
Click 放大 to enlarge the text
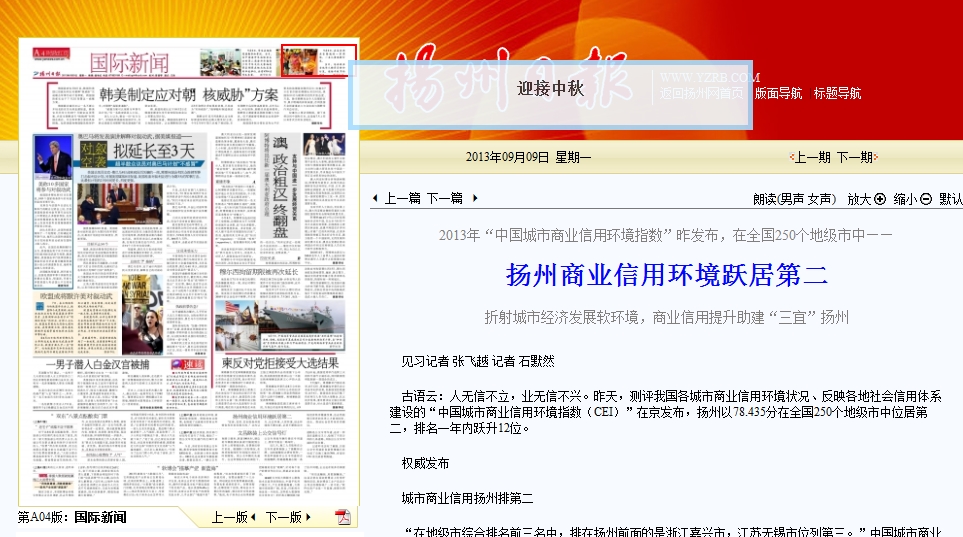[859, 199]
